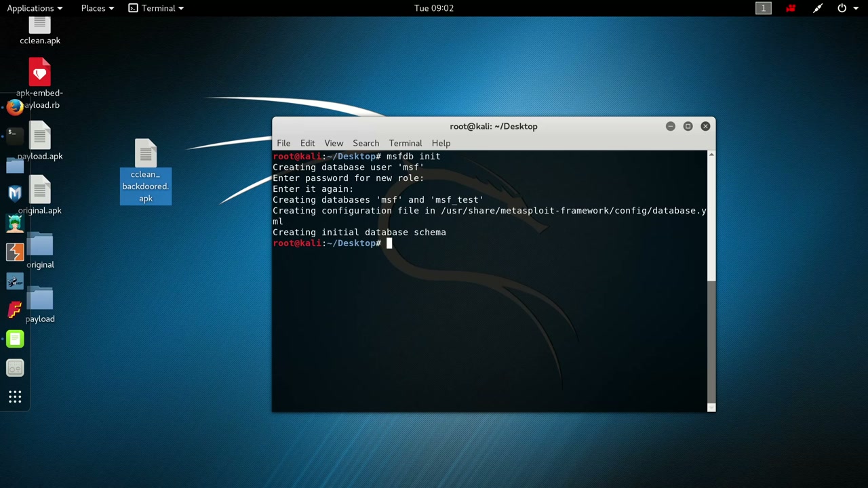Screen dimensions: 868x488
Task: Minimize the terminal window
Action: 671,126
